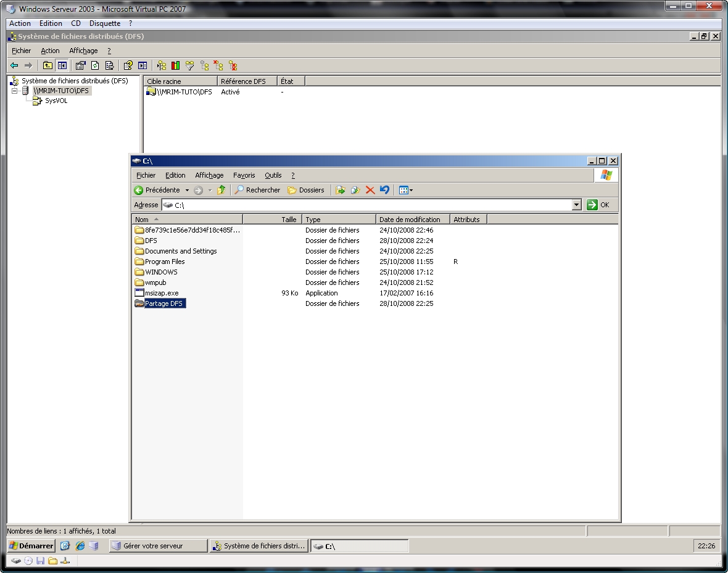Open Edition menu in C:\ window

[175, 175]
